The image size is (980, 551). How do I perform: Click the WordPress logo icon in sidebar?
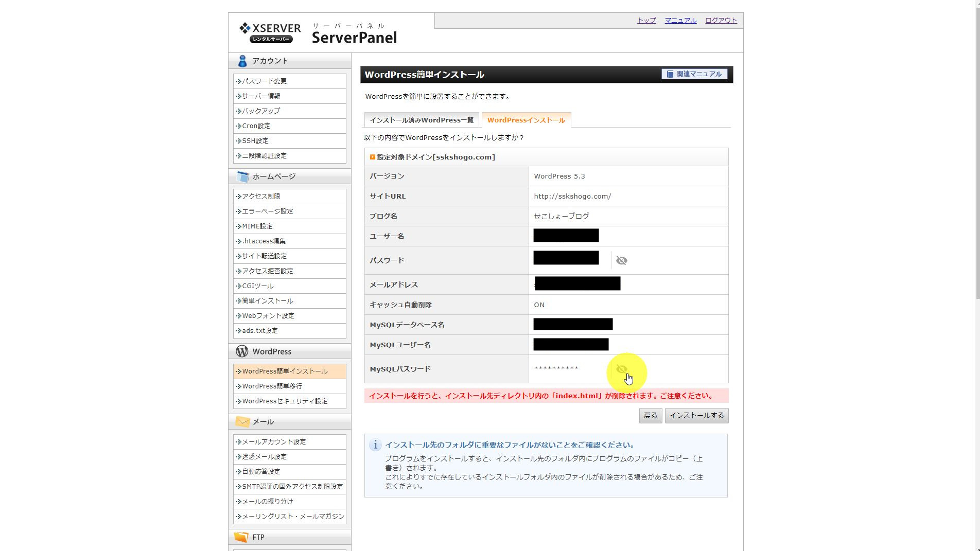click(x=242, y=351)
